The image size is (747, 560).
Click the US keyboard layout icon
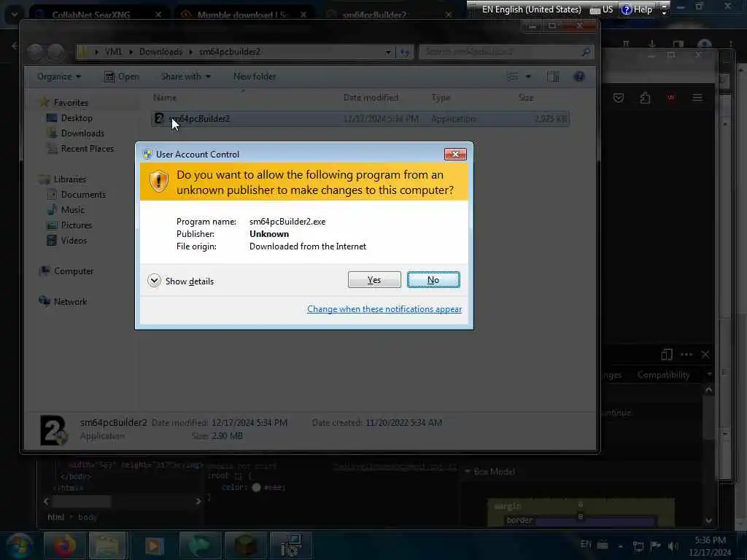[x=601, y=9]
